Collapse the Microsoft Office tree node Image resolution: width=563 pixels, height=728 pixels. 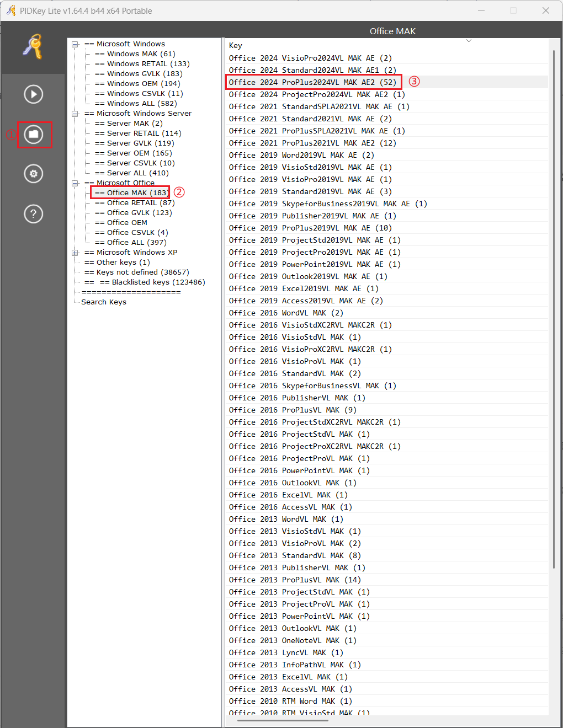tap(75, 183)
